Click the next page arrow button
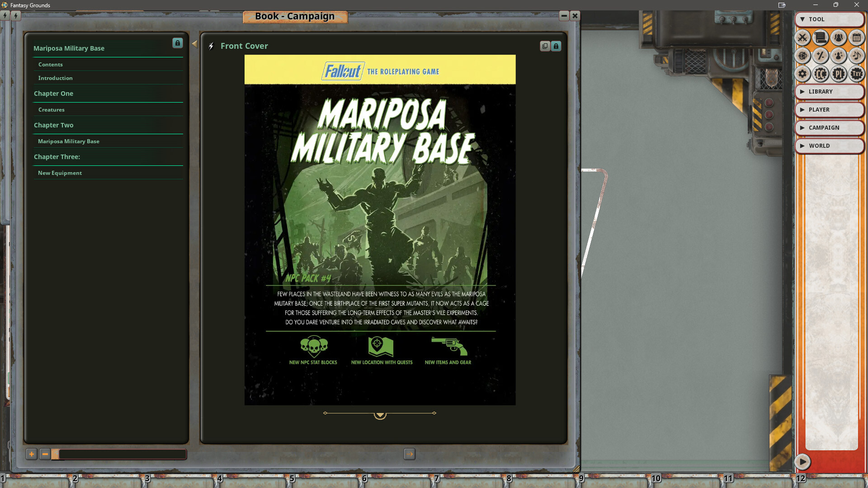Image resolution: width=868 pixels, height=488 pixels. (x=409, y=454)
